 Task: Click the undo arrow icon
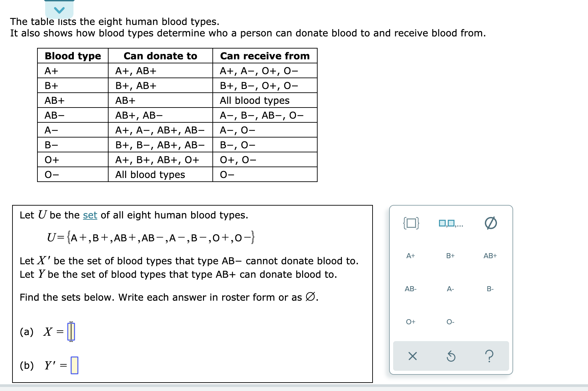tap(451, 357)
